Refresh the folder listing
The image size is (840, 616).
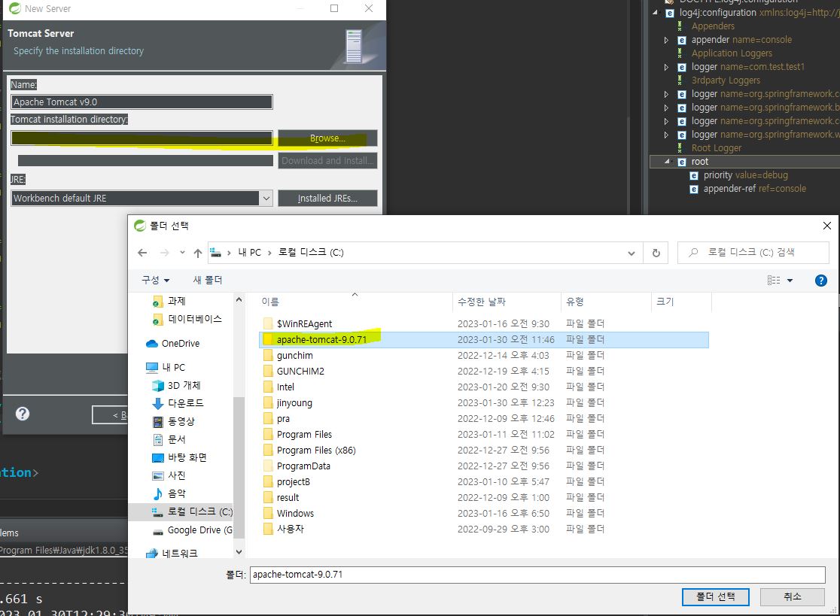pos(656,253)
